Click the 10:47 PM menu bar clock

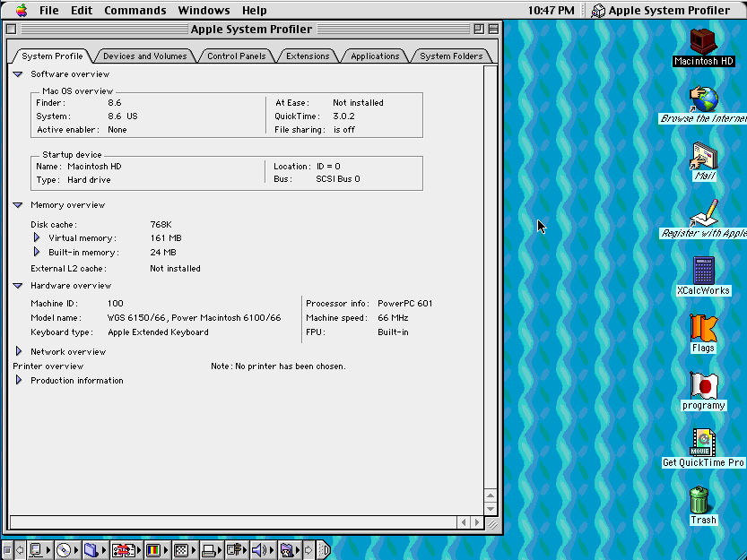click(551, 10)
